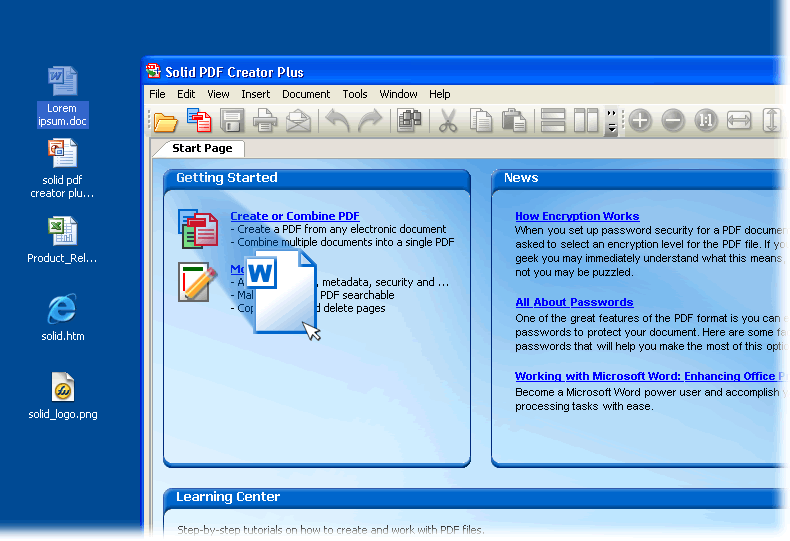Open the Tools menu
Screen dimensions: 790x541
355,94
